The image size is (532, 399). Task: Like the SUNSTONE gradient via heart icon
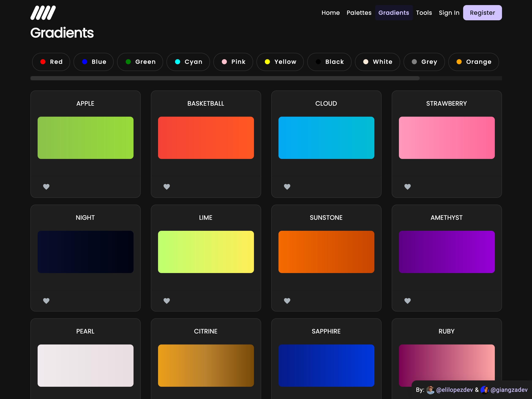point(287,301)
